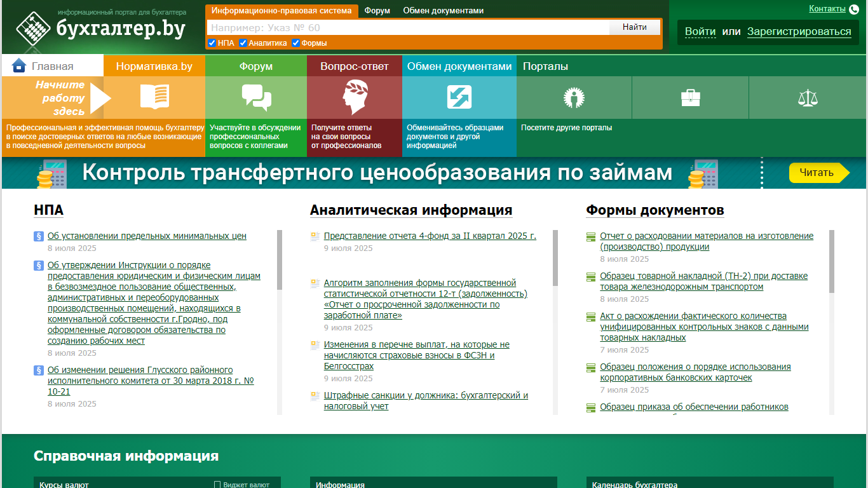Open Изменения в перечне выплат article
868x488 pixels.
point(416,355)
